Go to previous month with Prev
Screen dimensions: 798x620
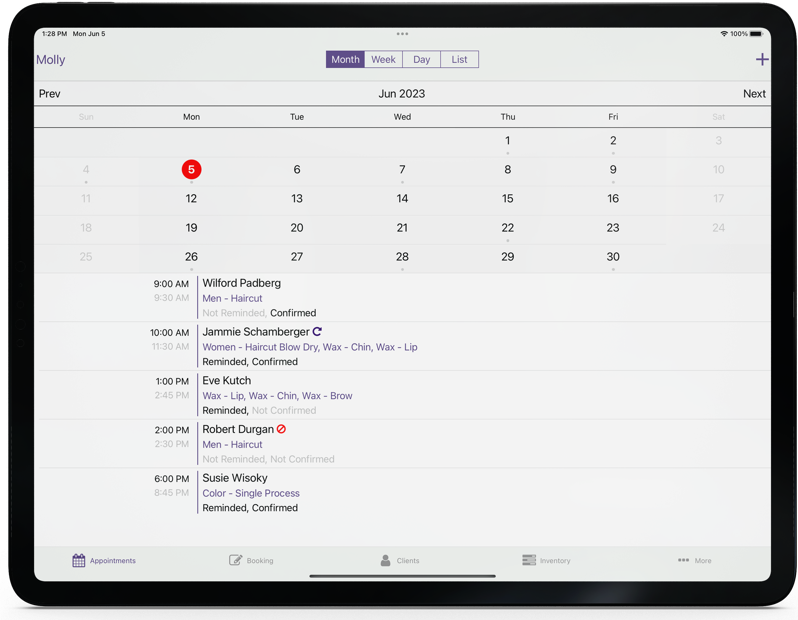coord(49,94)
